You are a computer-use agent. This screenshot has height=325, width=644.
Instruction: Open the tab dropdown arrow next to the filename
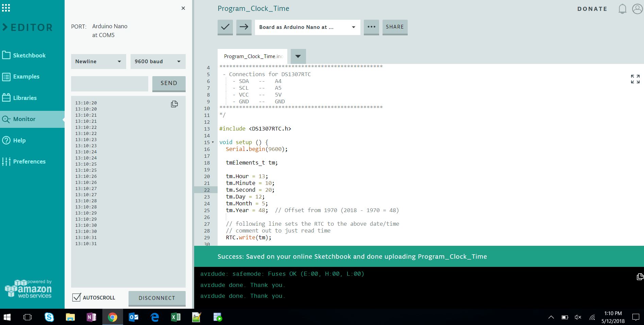[298, 56]
